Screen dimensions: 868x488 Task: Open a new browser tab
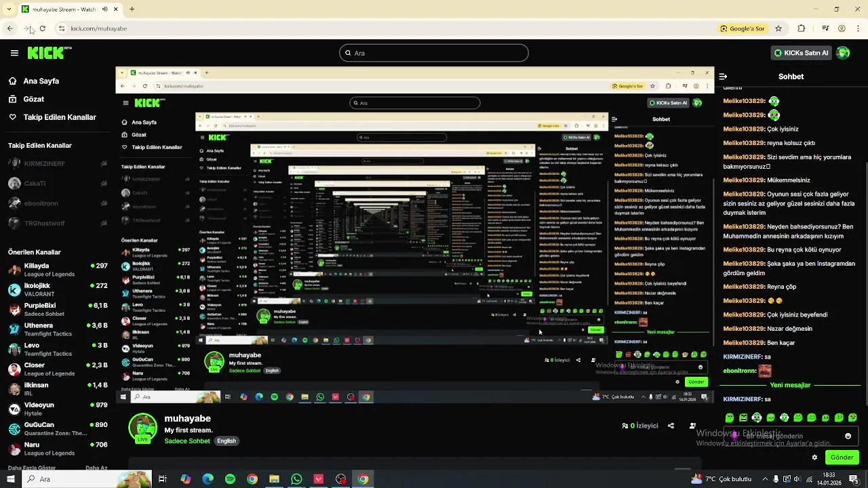point(132,9)
